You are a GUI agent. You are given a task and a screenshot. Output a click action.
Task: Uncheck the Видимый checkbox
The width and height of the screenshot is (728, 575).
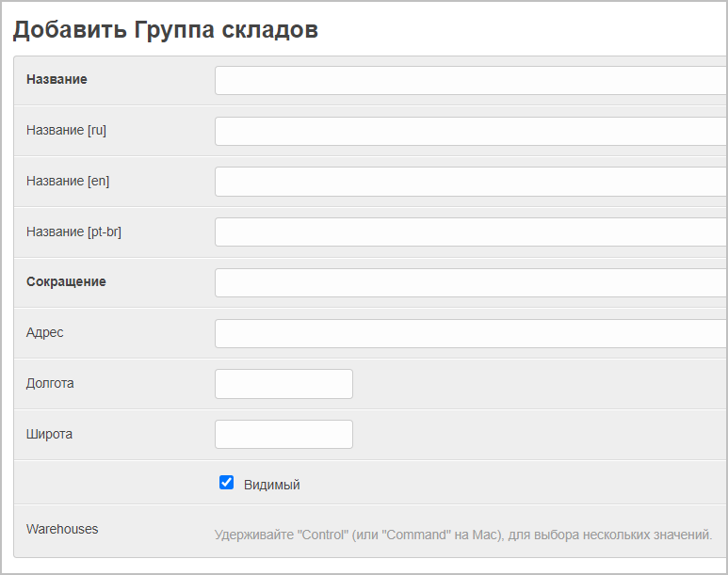tap(226, 483)
